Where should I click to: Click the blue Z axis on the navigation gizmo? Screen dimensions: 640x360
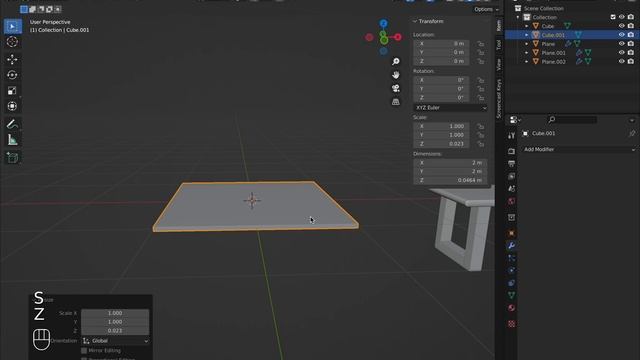(383, 23)
